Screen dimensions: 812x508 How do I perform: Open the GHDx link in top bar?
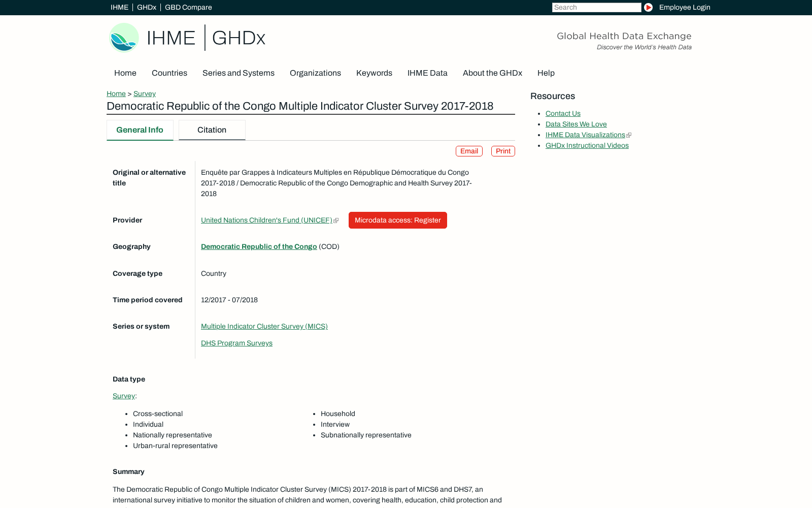(x=147, y=7)
